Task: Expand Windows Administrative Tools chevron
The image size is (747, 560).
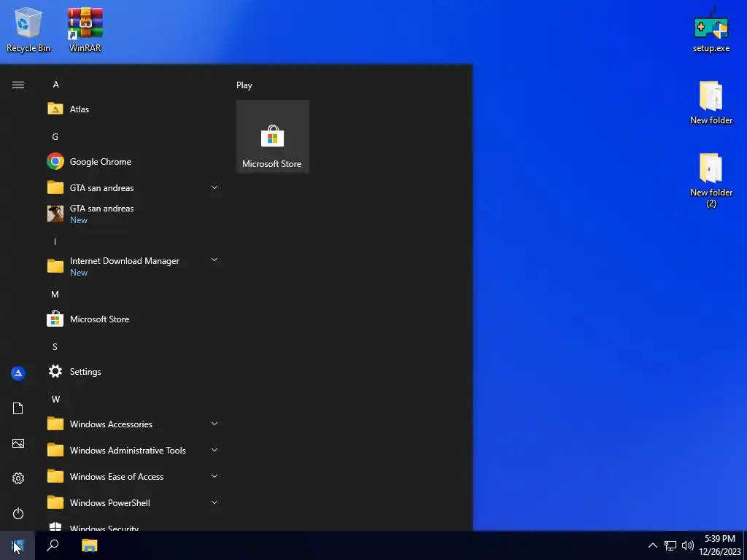Action: tap(214, 450)
